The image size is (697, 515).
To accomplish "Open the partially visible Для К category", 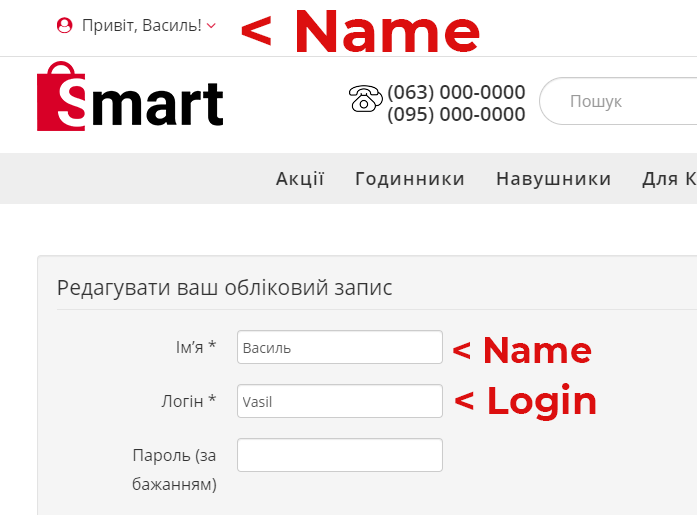I will 669,179.
